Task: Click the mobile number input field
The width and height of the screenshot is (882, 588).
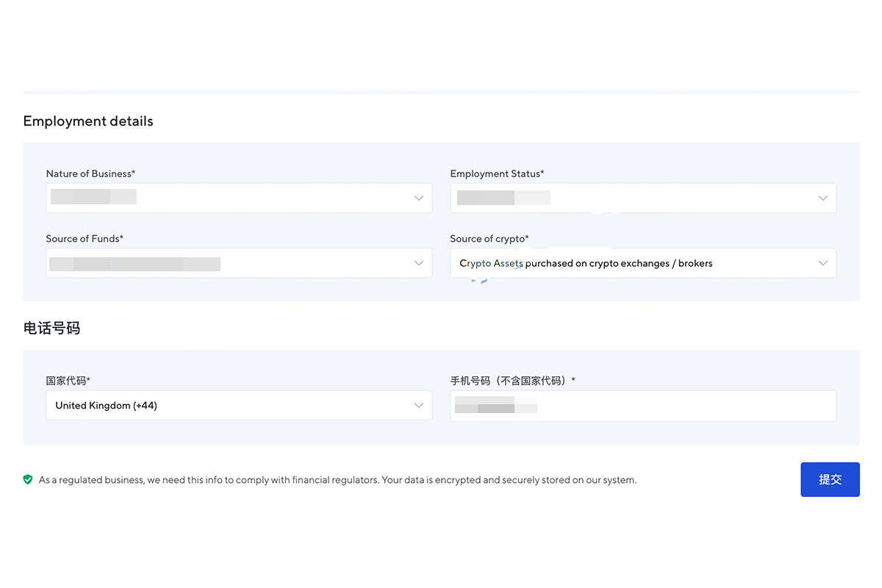Action: tap(643, 406)
